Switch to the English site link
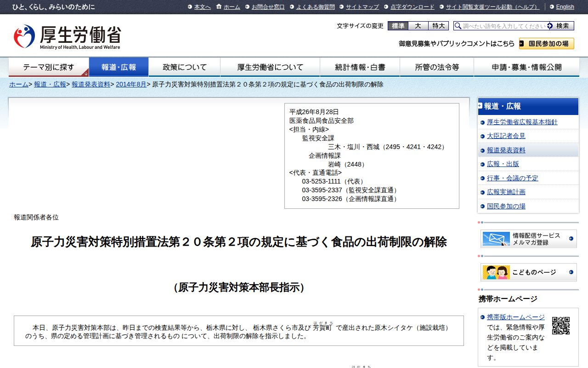This screenshot has width=588, height=368. (x=565, y=7)
